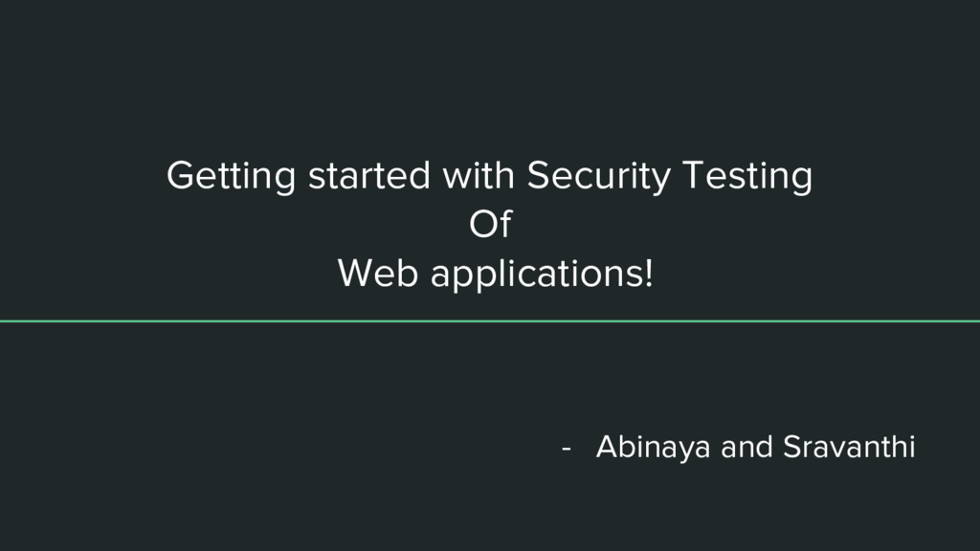Select the author name "Sravanthi"
The height and width of the screenshot is (551, 980).
[849, 447]
